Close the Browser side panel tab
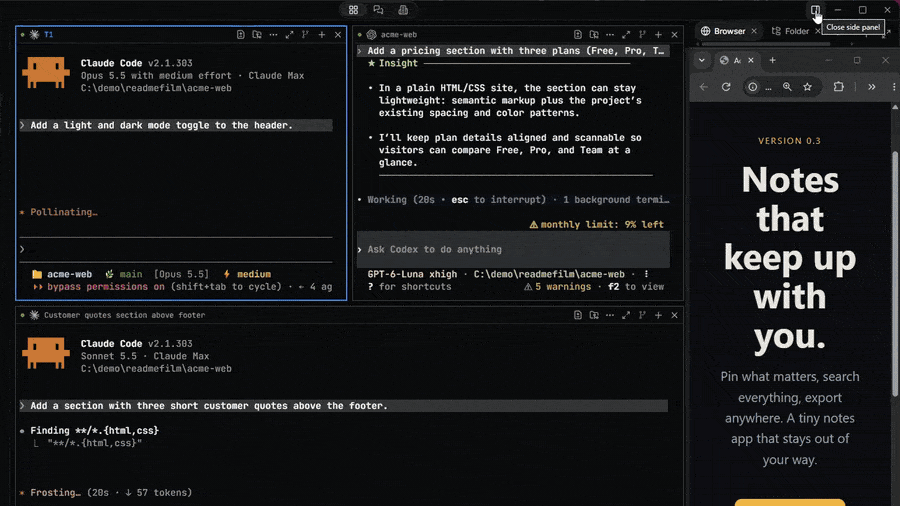This screenshot has width=900, height=506. pos(754,31)
